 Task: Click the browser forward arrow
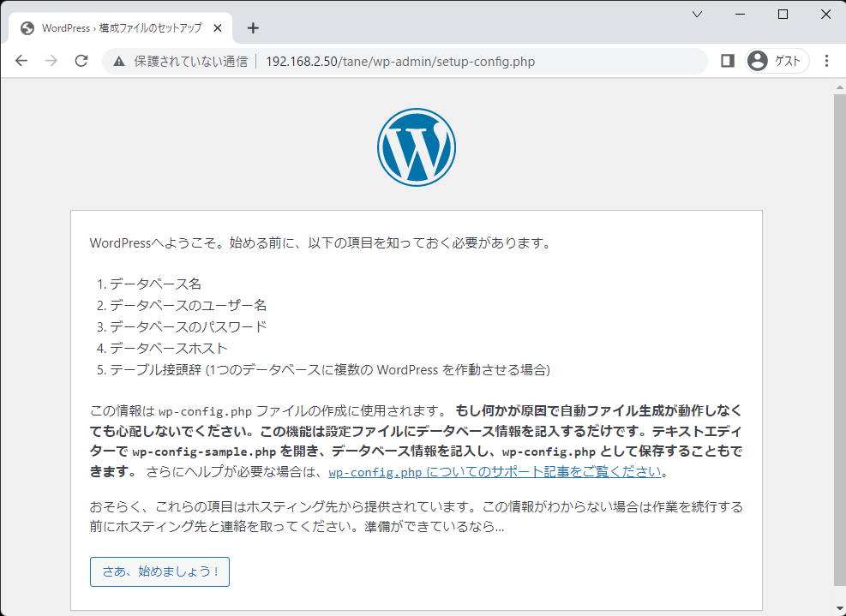coord(51,61)
